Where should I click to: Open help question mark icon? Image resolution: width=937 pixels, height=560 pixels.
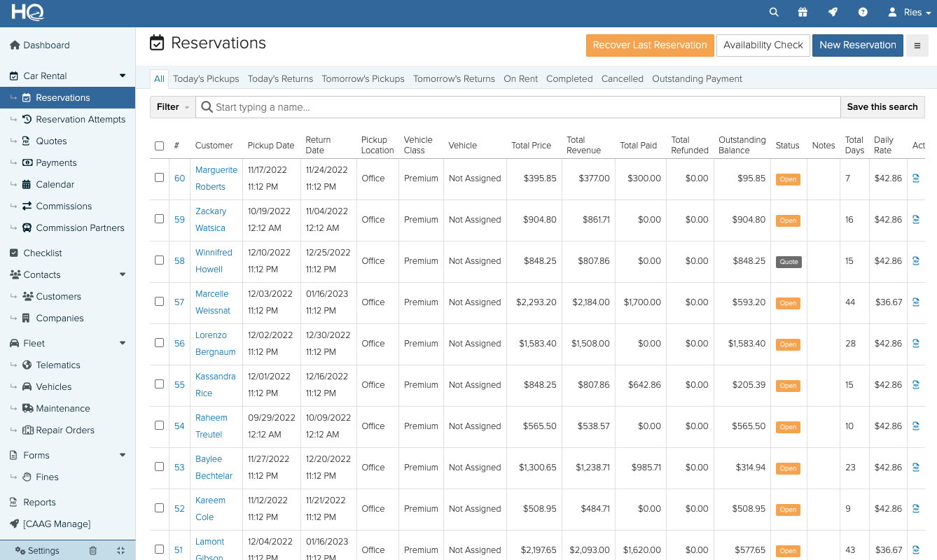863,13
